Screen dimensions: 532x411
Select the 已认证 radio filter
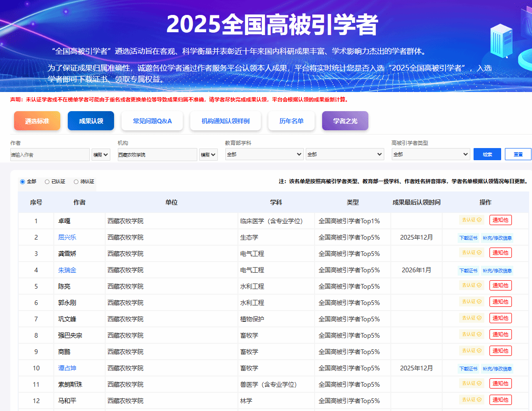point(47,182)
